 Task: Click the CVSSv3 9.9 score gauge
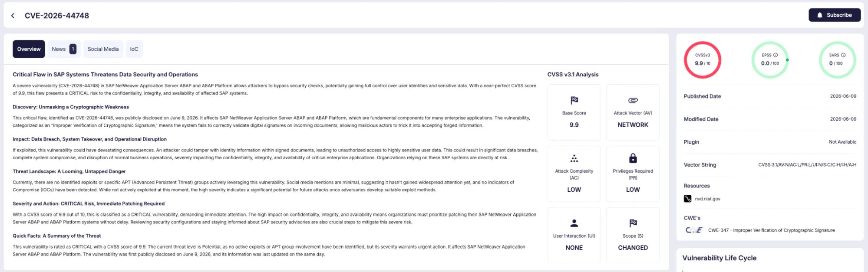click(x=702, y=60)
